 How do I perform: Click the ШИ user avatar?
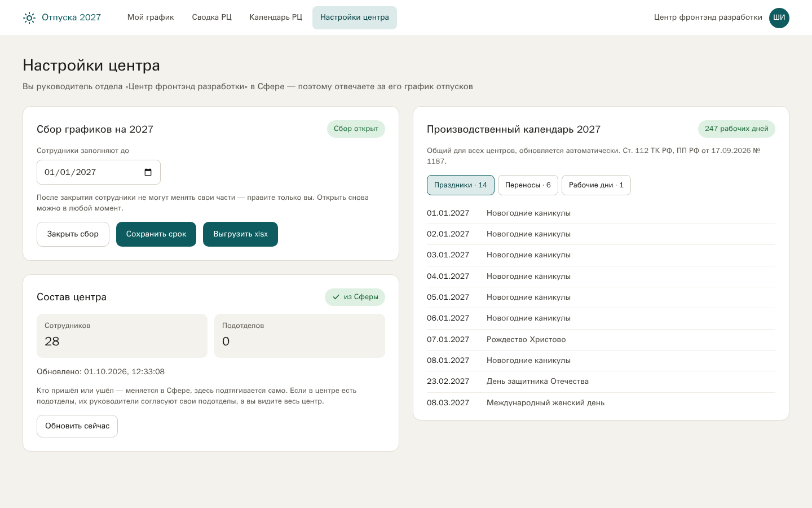coord(779,18)
